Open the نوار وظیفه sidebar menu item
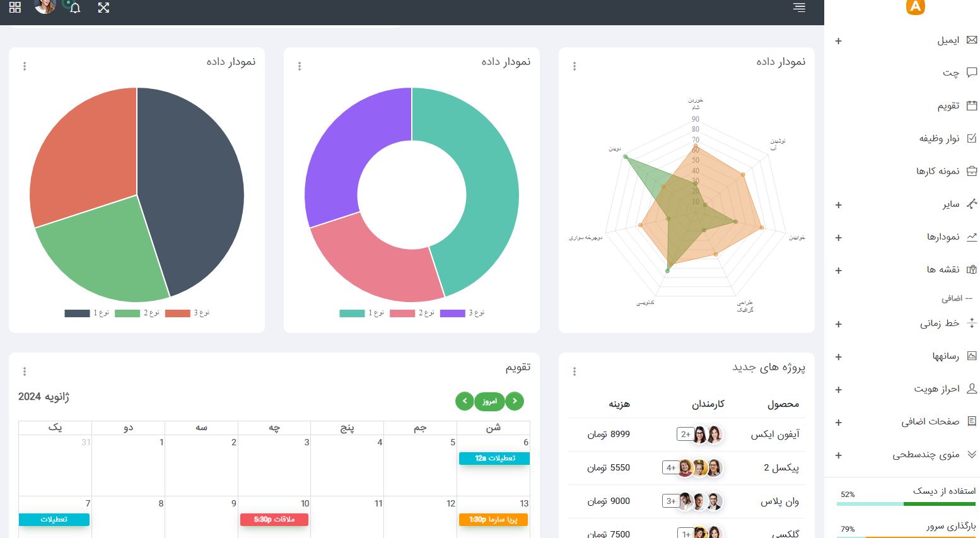 939,138
